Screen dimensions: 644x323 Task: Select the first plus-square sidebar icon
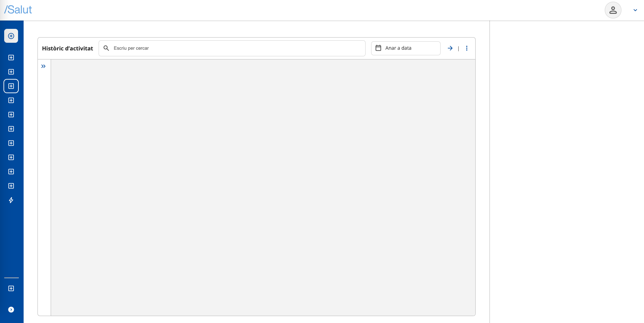pos(11,58)
